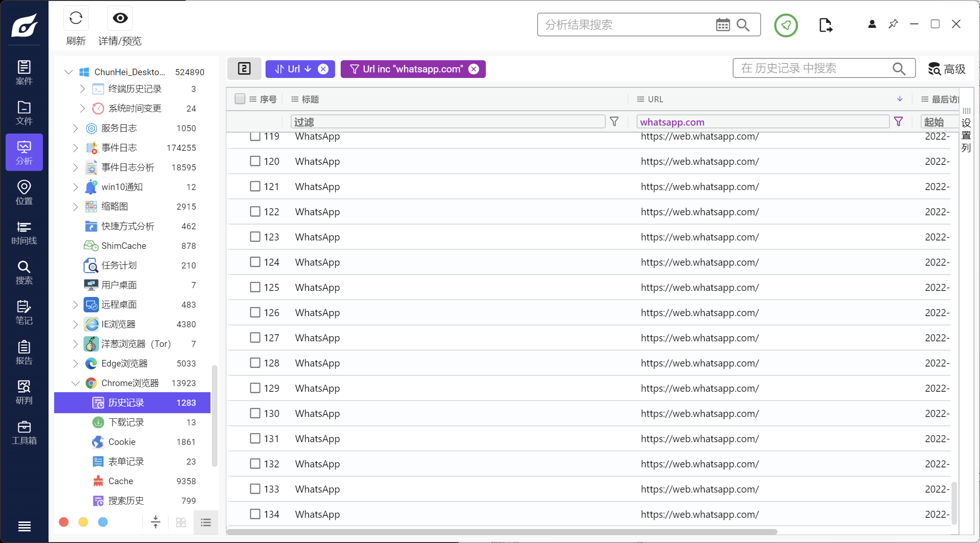The image size is (980, 543).
Task: Open the calendar icon in analysis search
Action: [722, 25]
